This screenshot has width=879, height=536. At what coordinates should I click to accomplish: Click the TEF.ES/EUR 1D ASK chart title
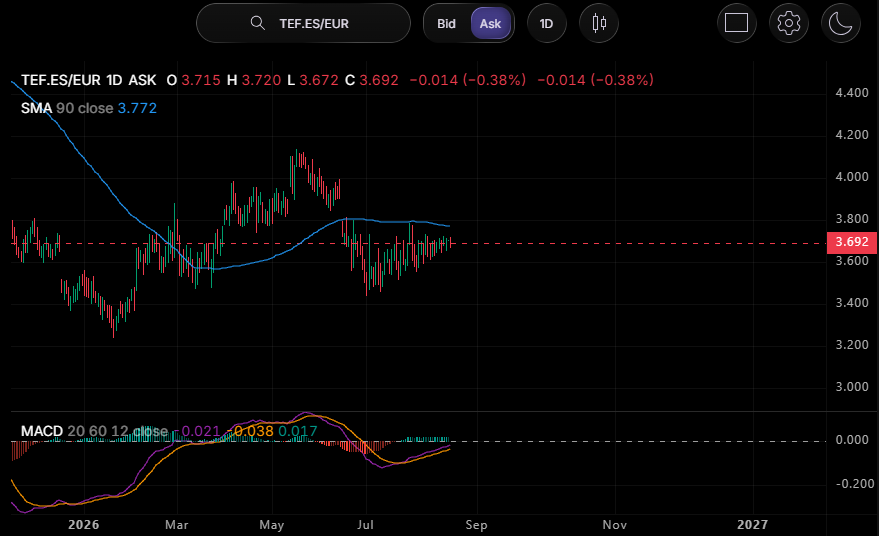(89, 80)
